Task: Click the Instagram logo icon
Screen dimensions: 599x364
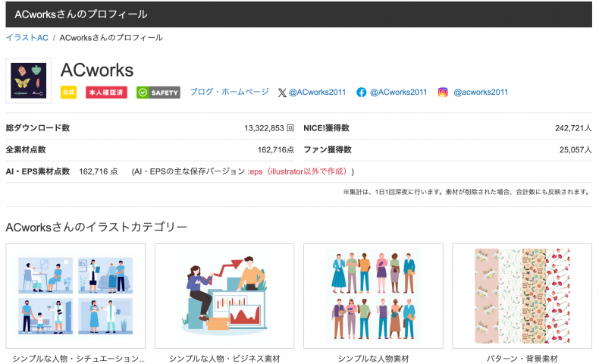Action: tap(443, 93)
